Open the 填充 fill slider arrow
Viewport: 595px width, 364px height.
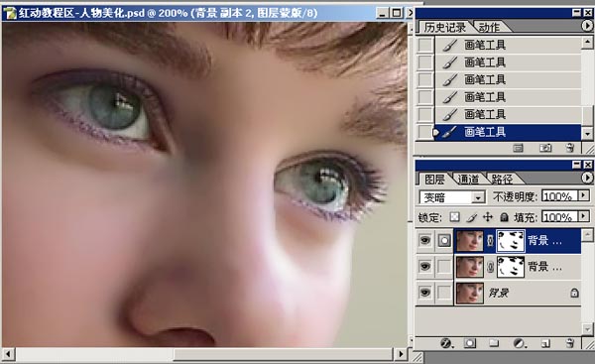point(584,216)
